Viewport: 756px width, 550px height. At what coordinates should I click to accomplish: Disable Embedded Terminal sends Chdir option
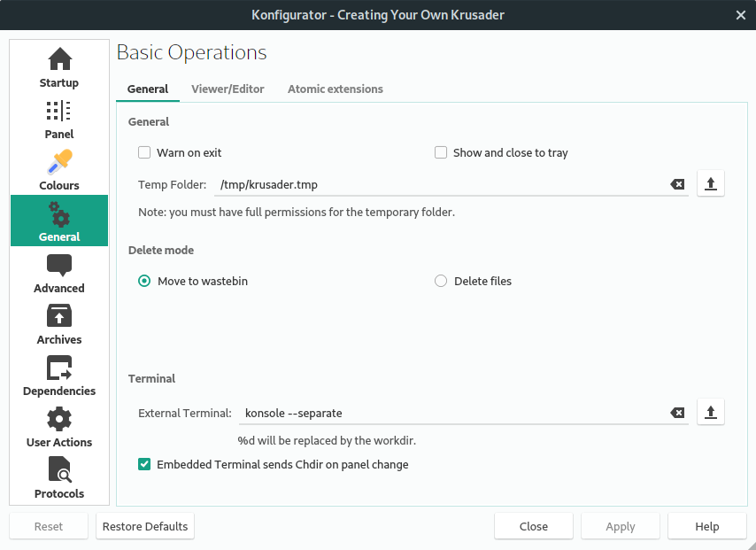[144, 464]
